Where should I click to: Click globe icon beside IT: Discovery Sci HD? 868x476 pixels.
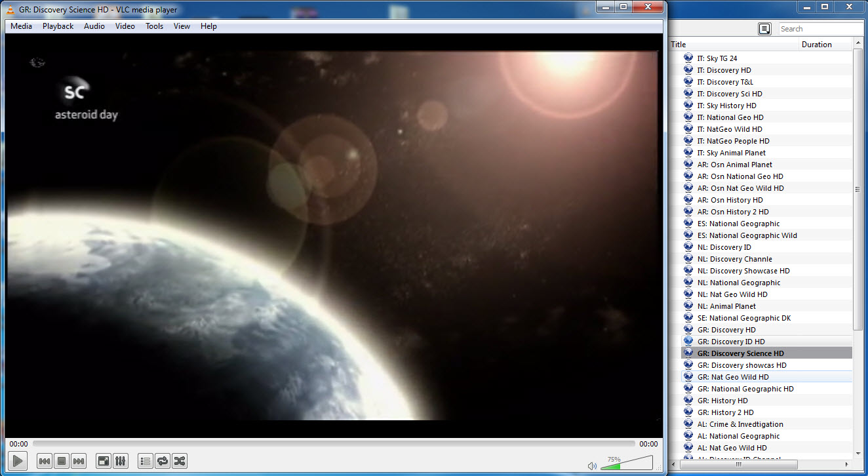click(688, 94)
